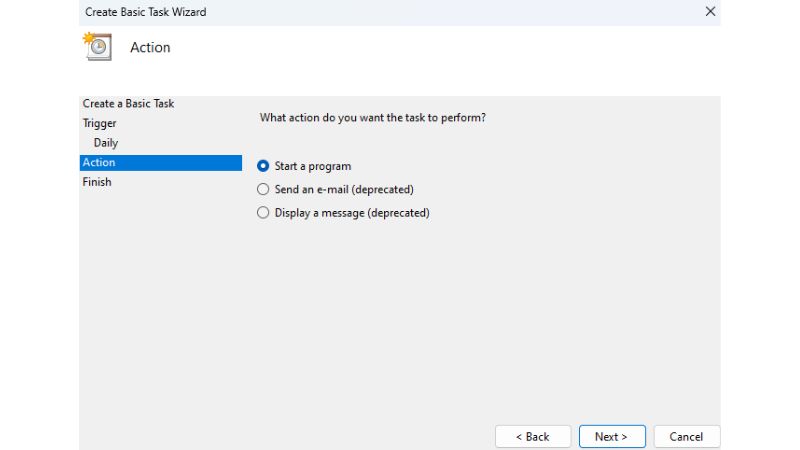Click the 'Start a program' label text
The image size is (800, 450).
click(x=313, y=166)
